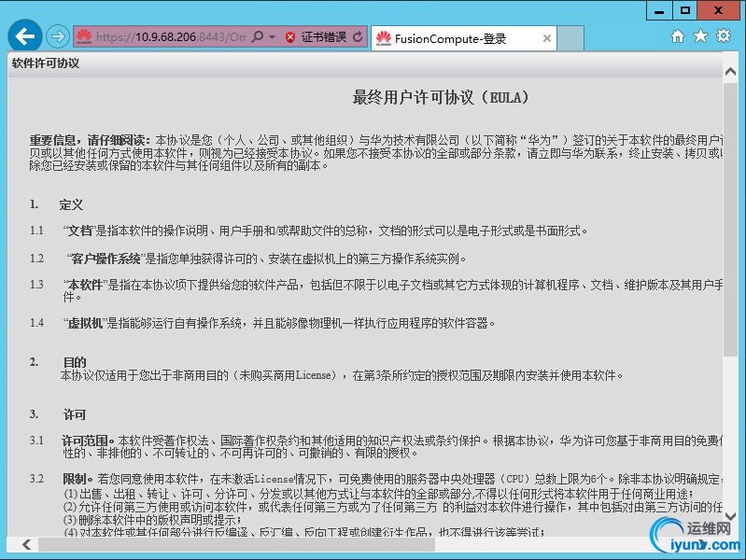Click horizontal scrollbar left arrow
The width and height of the screenshot is (746, 560).
27,544
